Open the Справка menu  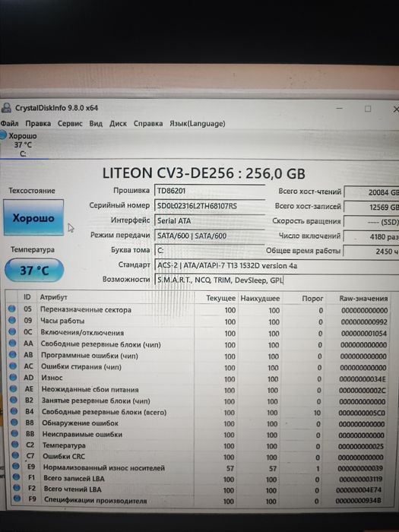point(148,123)
